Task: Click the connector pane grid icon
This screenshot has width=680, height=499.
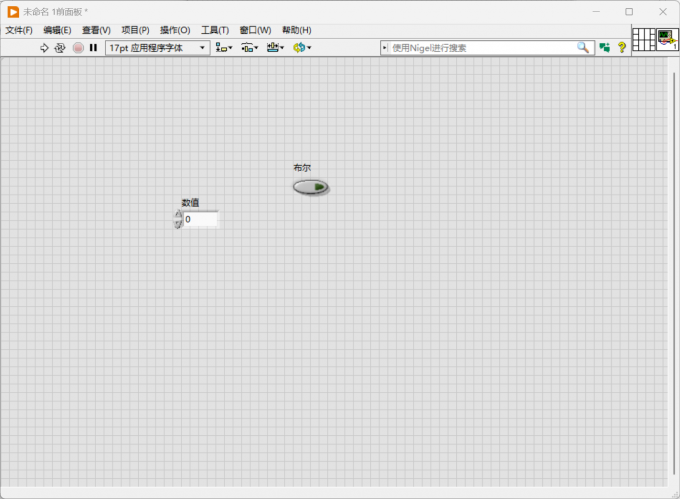Action: point(644,39)
